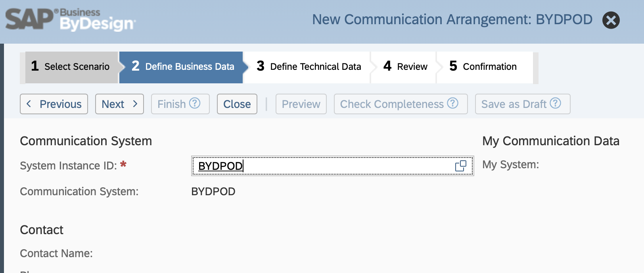Open step 5 Confirmation
Image resolution: width=644 pixels, height=273 pixels.
[x=483, y=67]
